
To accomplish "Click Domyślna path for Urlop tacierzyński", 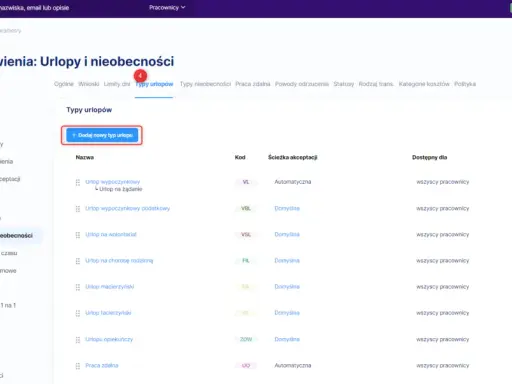I will [x=287, y=313].
